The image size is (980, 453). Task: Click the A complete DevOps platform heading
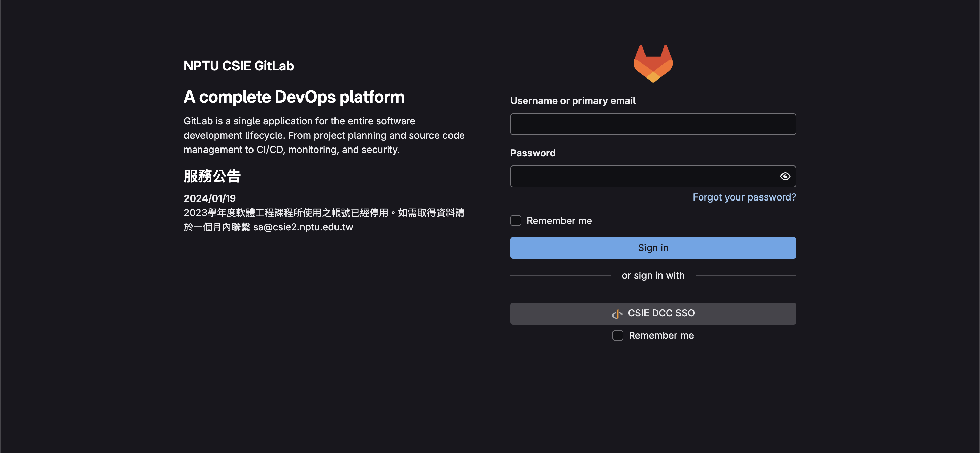pyautogui.click(x=294, y=97)
